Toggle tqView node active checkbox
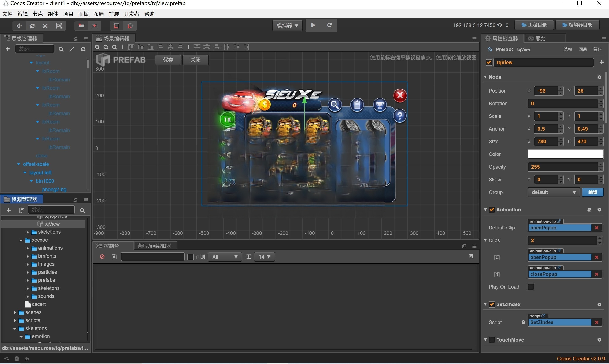Viewport: 609px width, 364px height. (x=489, y=62)
